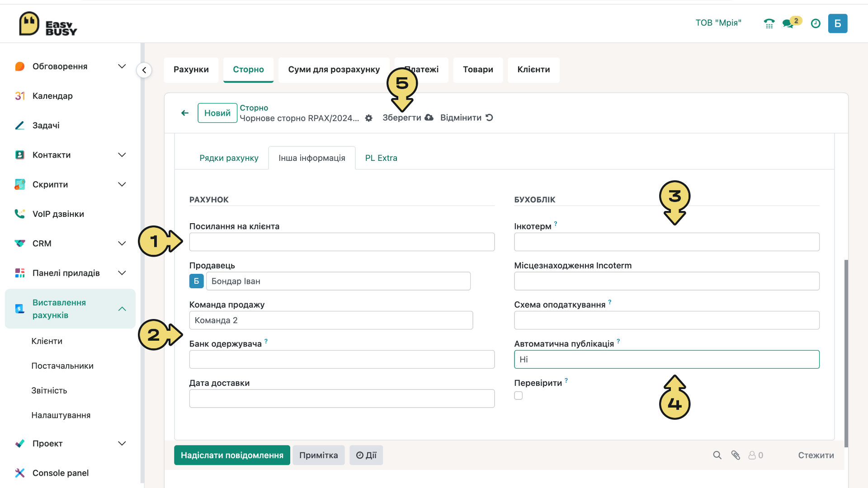Click the paperclip attachments icon

pos(736,455)
